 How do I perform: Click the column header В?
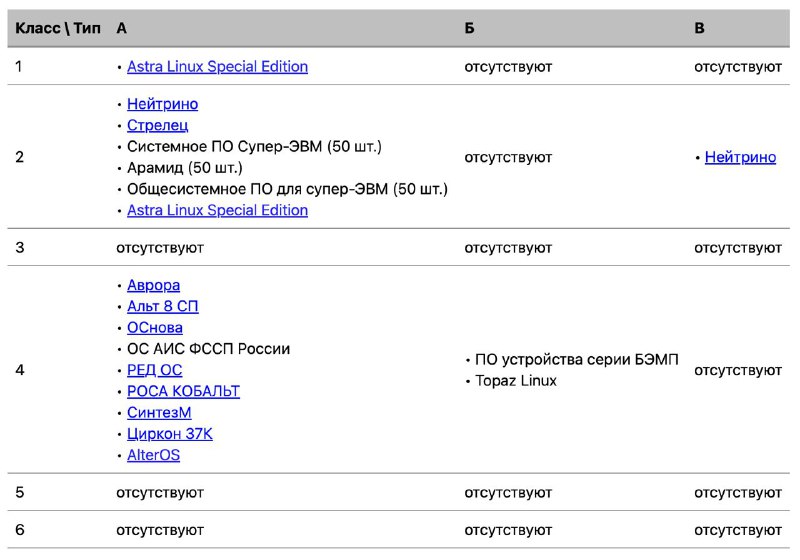[x=699, y=28]
